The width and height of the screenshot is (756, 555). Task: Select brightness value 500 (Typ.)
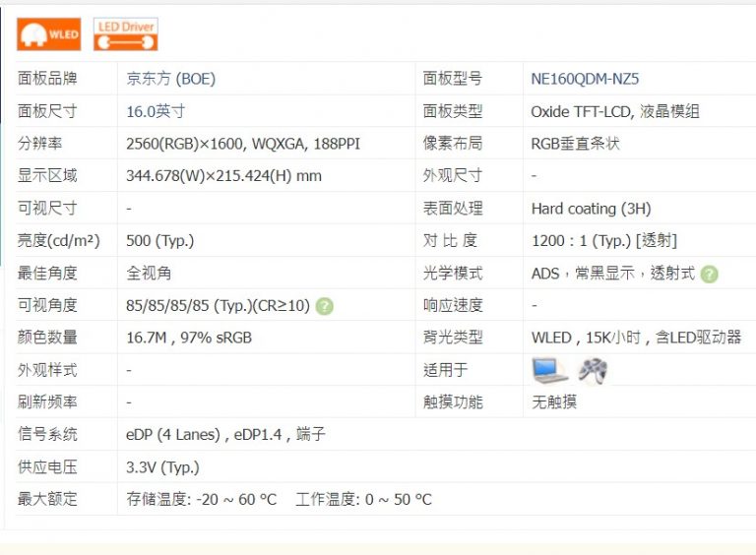coord(160,240)
